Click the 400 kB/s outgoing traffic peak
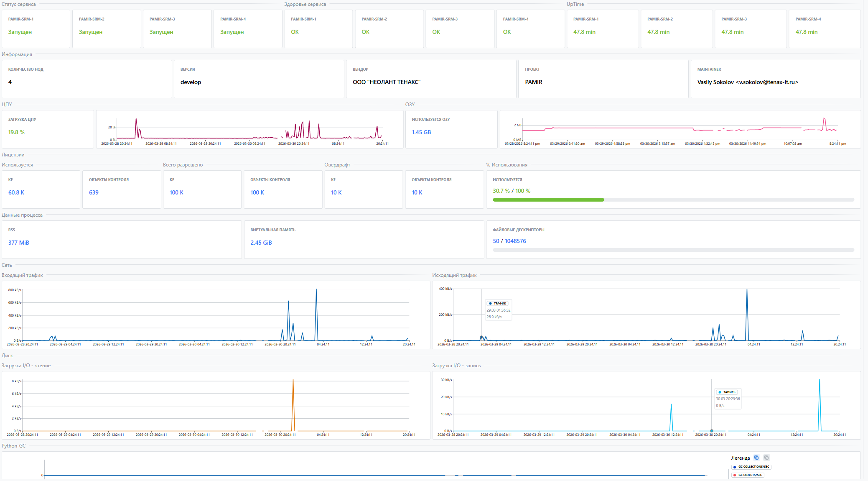Image resolution: width=868 pixels, height=481 pixels. pos(747,290)
